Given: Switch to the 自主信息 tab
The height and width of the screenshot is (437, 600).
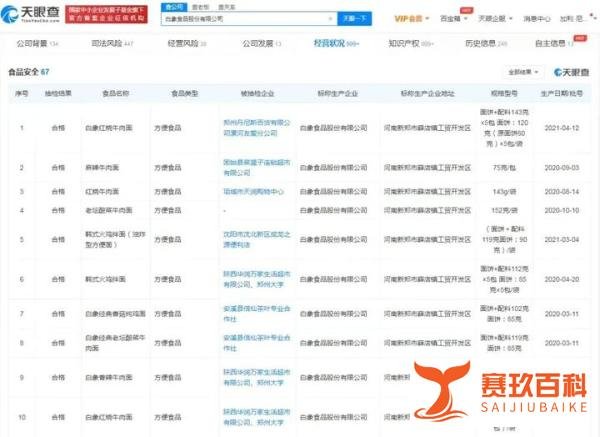Looking at the screenshot, I should (554, 43).
